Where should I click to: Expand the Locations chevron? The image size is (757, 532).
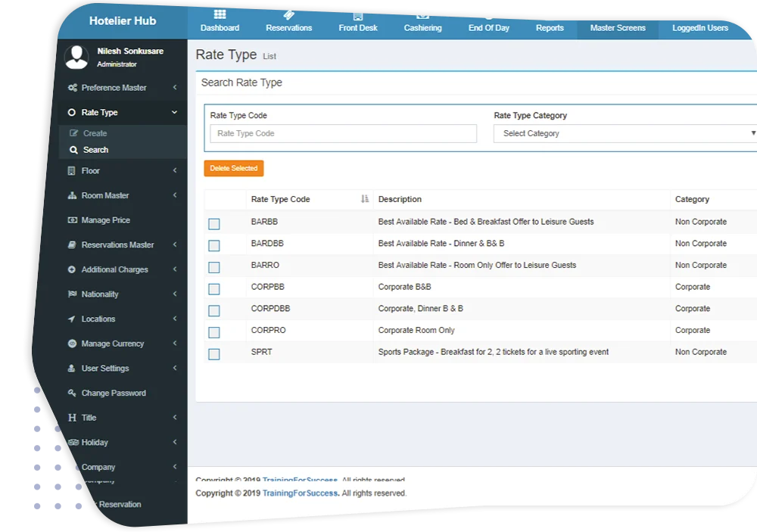175,319
